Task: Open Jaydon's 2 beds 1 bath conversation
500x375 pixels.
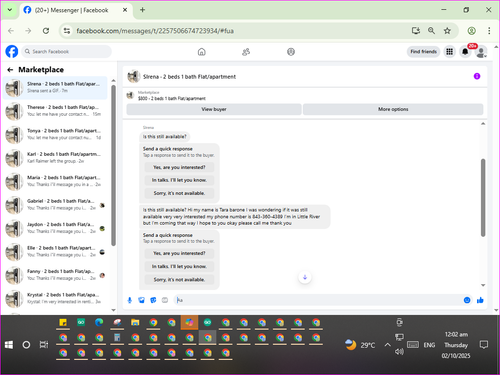Action: [x=55, y=228]
